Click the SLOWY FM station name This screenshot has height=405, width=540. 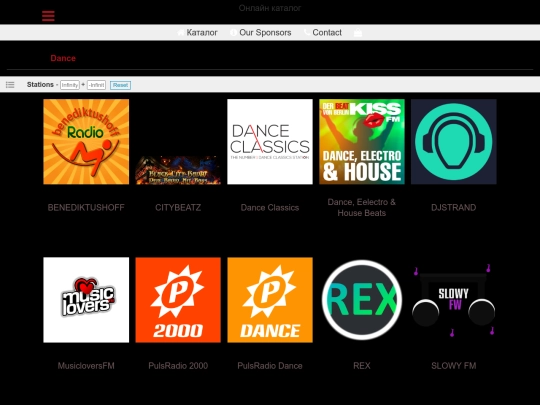(454, 366)
